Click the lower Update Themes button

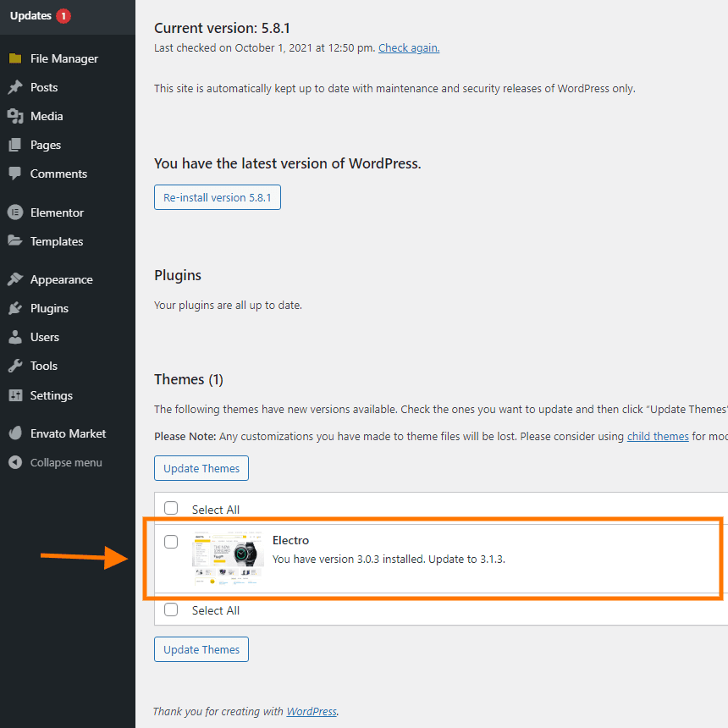click(201, 649)
